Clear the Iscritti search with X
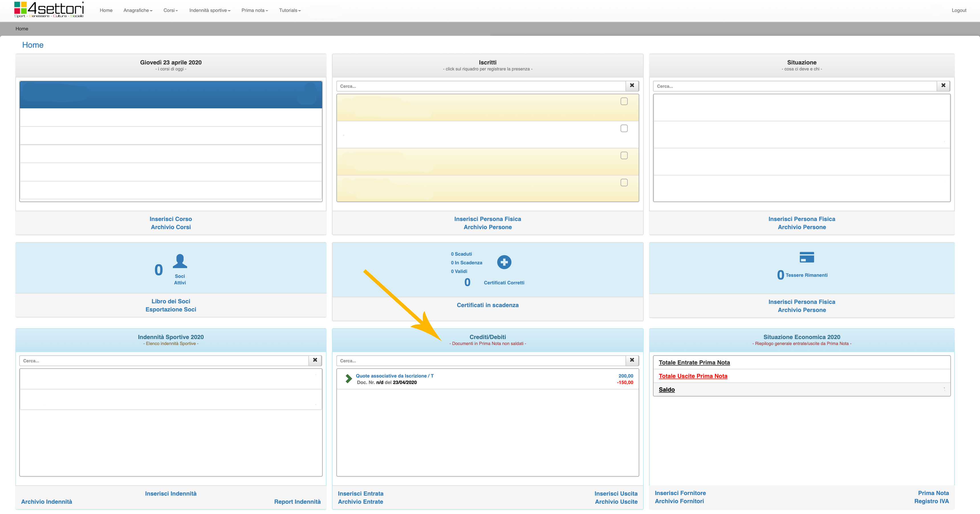The image size is (980, 514). pos(632,86)
